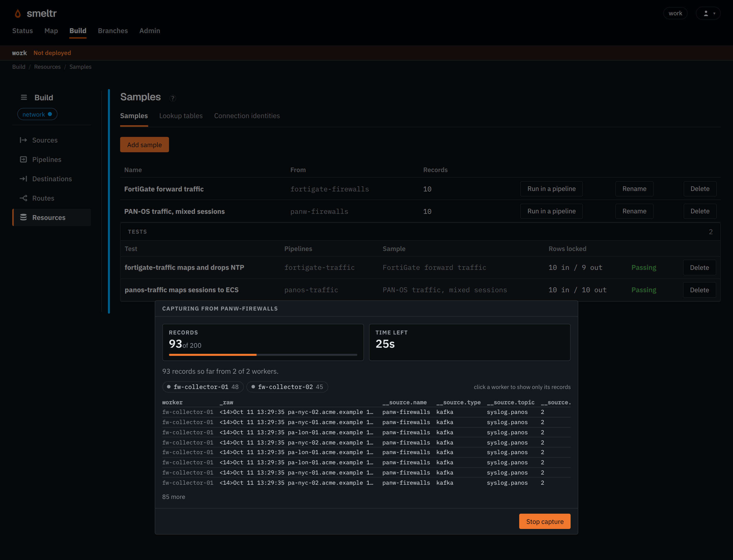Click the work environment pill
This screenshot has height=560, width=733.
pos(675,13)
